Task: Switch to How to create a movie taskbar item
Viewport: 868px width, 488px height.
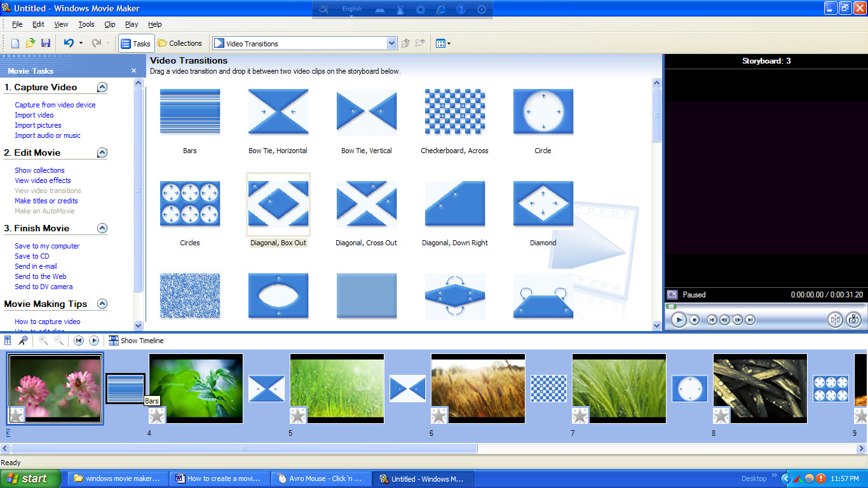Action: click(x=220, y=478)
